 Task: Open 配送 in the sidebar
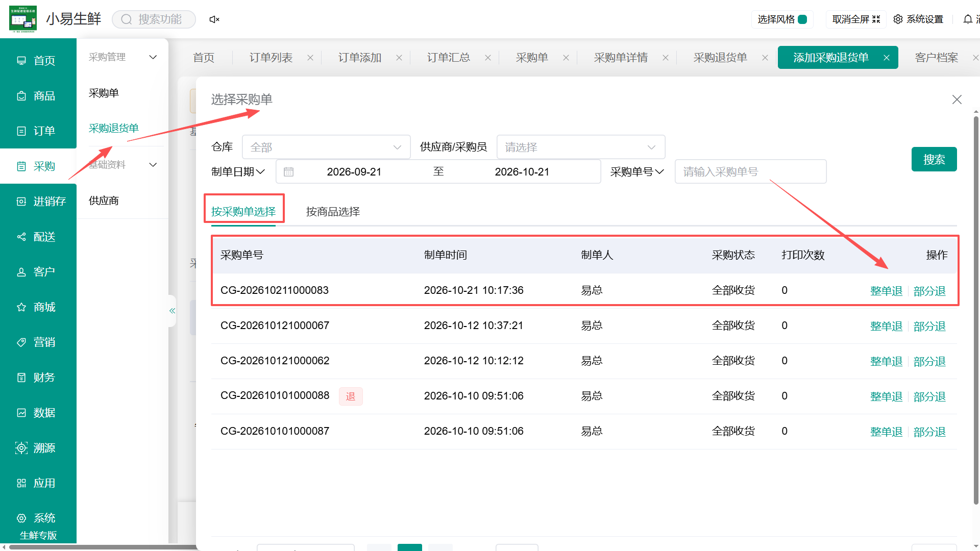pyautogui.click(x=38, y=237)
